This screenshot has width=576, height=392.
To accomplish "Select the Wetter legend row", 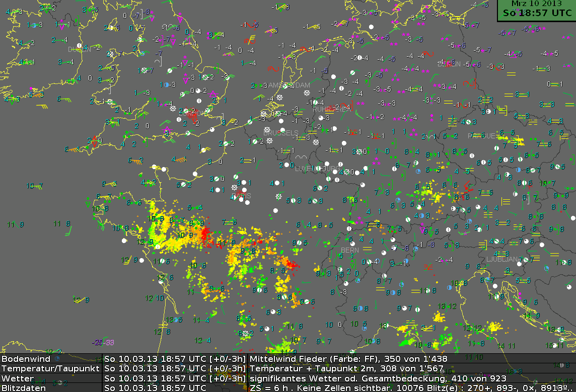I will point(18,378).
